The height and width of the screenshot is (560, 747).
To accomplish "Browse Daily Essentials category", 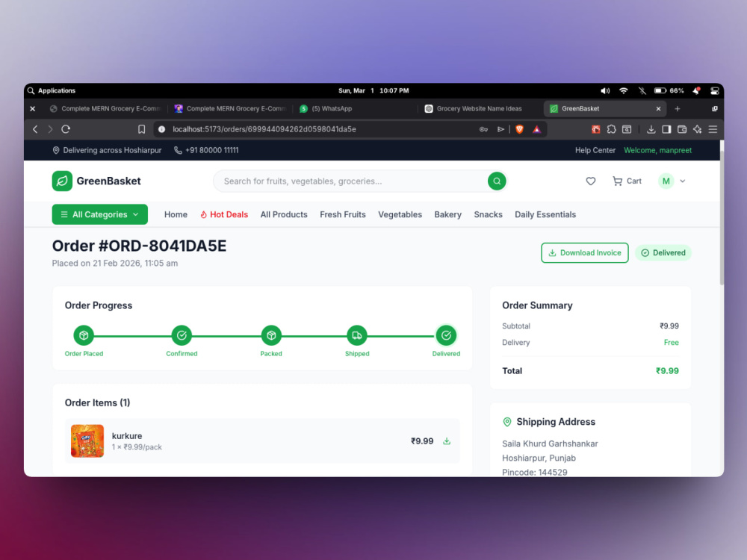I will click(x=545, y=214).
